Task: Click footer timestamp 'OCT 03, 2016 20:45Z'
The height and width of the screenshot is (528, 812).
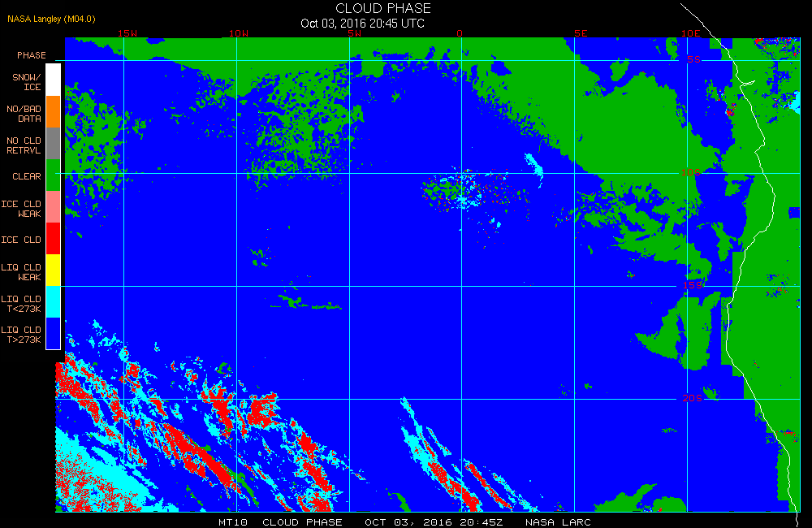Action: pos(434,522)
